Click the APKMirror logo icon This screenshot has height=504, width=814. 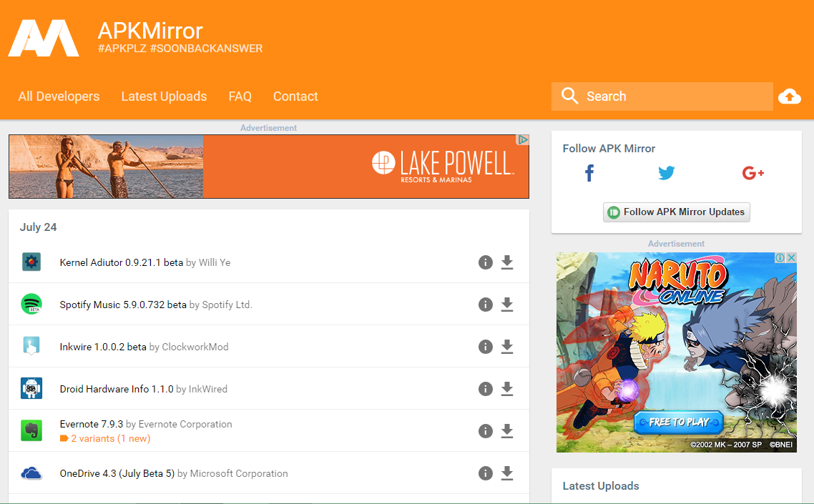tap(44, 38)
